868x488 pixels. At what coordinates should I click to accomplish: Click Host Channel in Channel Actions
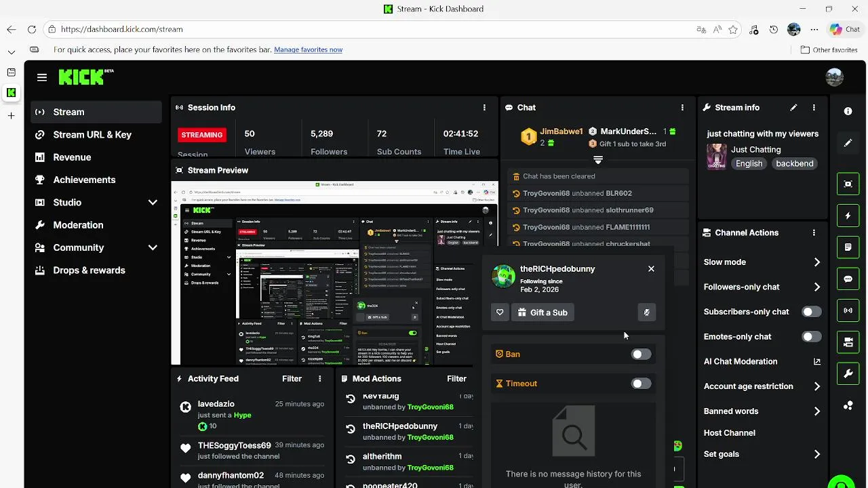[x=730, y=433]
